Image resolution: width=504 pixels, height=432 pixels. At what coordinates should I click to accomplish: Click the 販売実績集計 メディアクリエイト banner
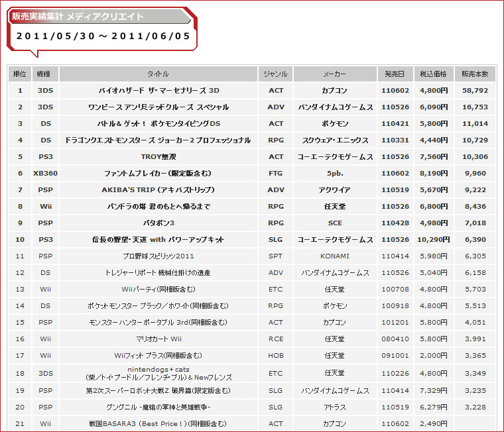click(100, 17)
